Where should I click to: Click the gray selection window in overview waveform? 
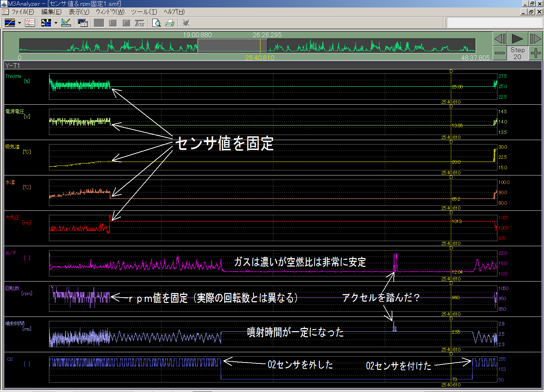232,46
